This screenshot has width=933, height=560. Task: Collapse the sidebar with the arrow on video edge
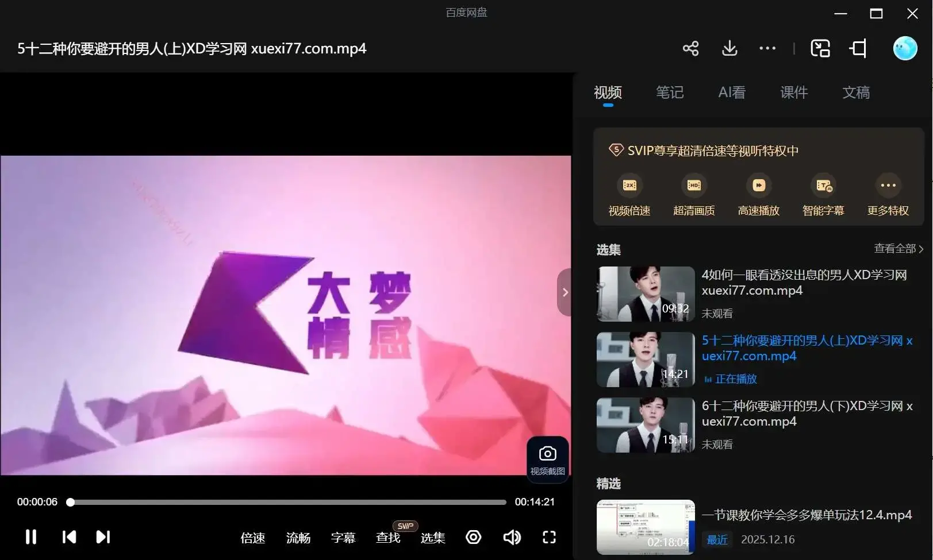tap(565, 292)
